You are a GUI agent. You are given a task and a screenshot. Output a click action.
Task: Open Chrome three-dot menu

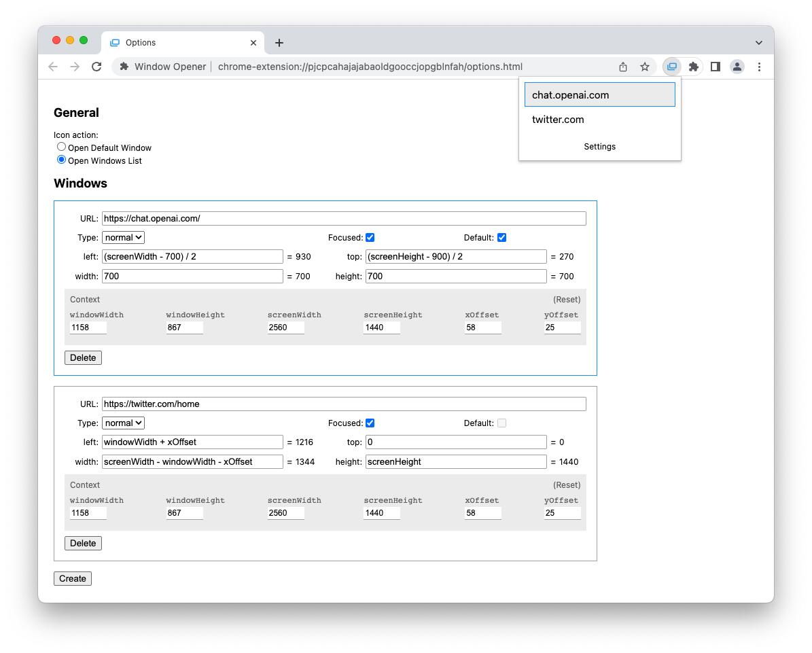point(759,67)
